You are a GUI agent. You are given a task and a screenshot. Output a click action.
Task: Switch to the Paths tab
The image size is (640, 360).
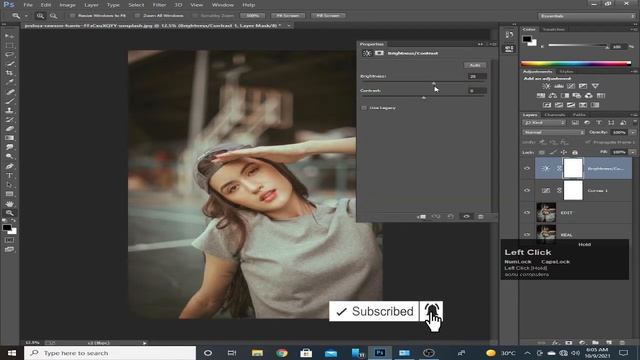[579, 115]
